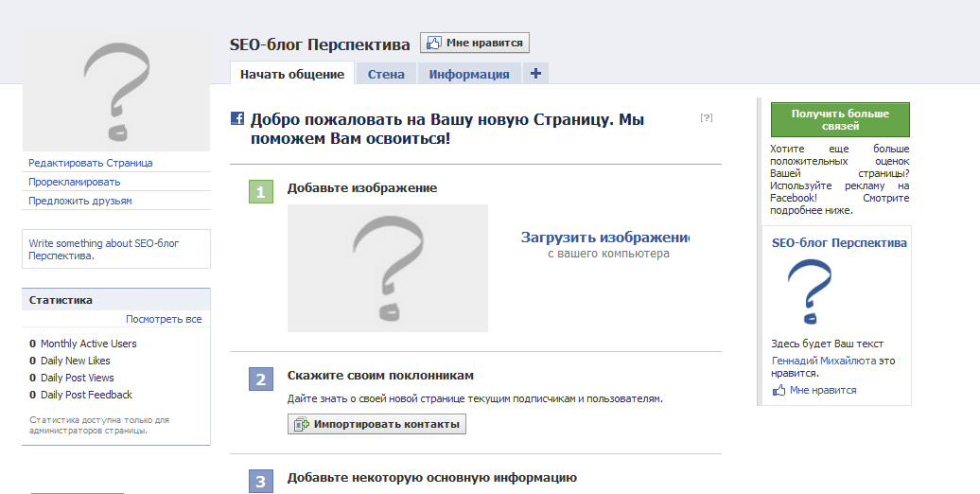The height and width of the screenshot is (494, 980).
Task: Click the "Мне нравится" link in the ad preview
Action: click(x=814, y=390)
